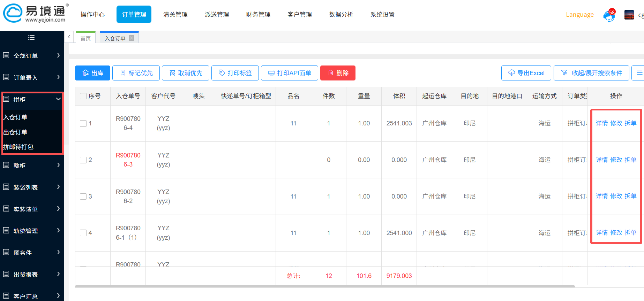
Task: Select all rows via header 序号 checkbox
Action: [x=83, y=96]
